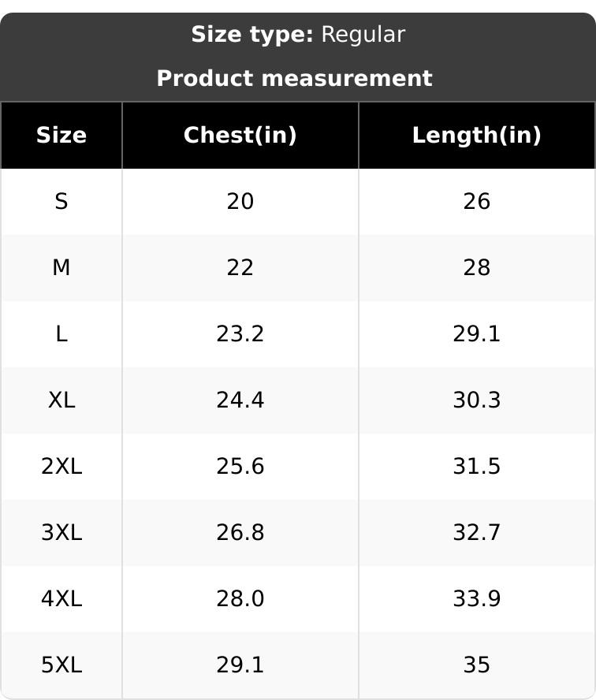
Task: Click the Size type: Regular label
Action: point(298,35)
